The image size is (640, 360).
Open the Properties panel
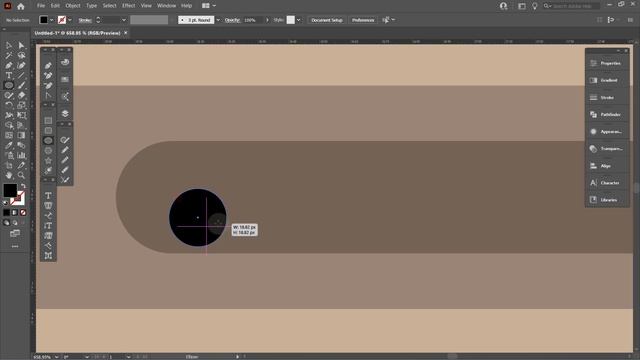[x=607, y=63]
